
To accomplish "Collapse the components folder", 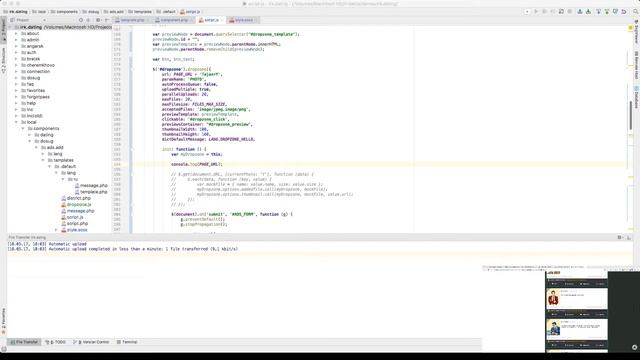I will [x=23, y=129].
